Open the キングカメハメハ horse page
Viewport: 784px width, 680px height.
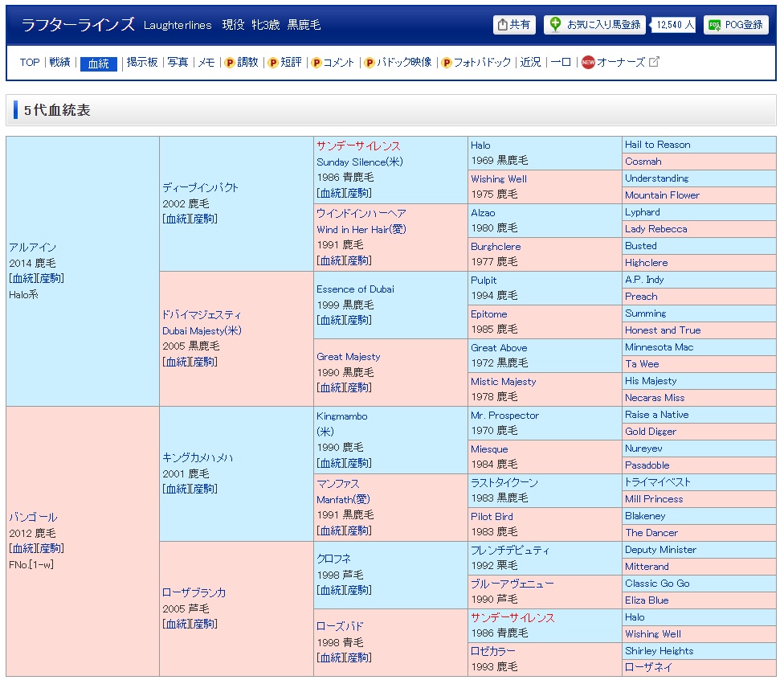click(x=198, y=457)
